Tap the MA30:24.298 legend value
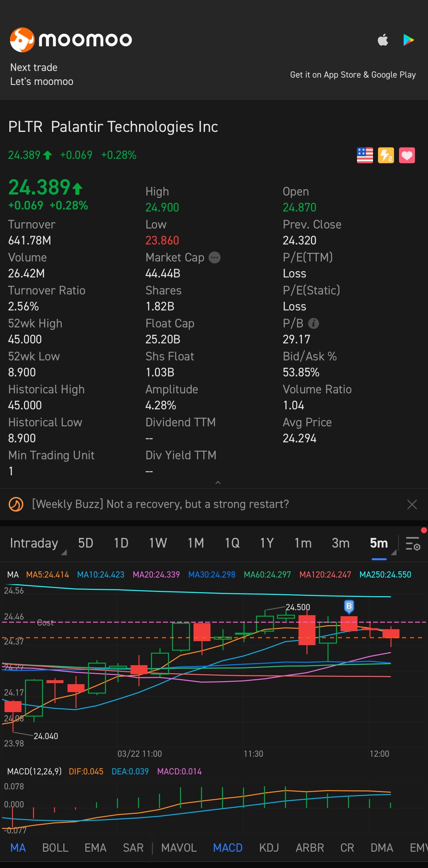This screenshot has width=428, height=868. (212, 575)
